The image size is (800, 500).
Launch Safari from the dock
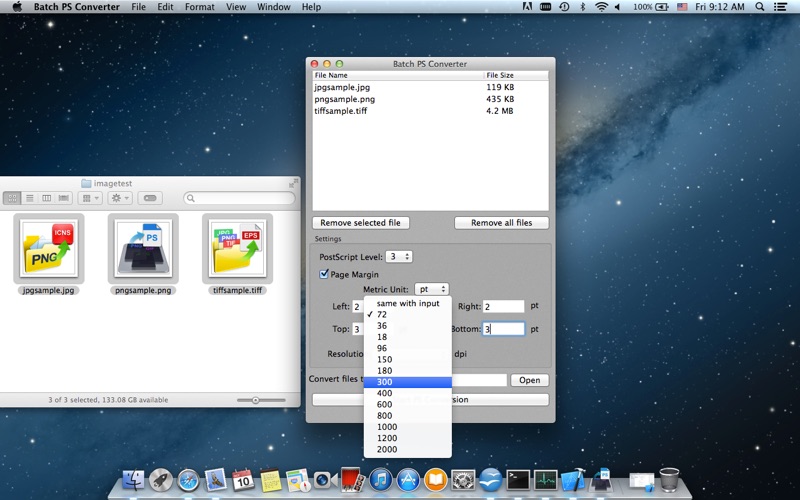point(188,480)
